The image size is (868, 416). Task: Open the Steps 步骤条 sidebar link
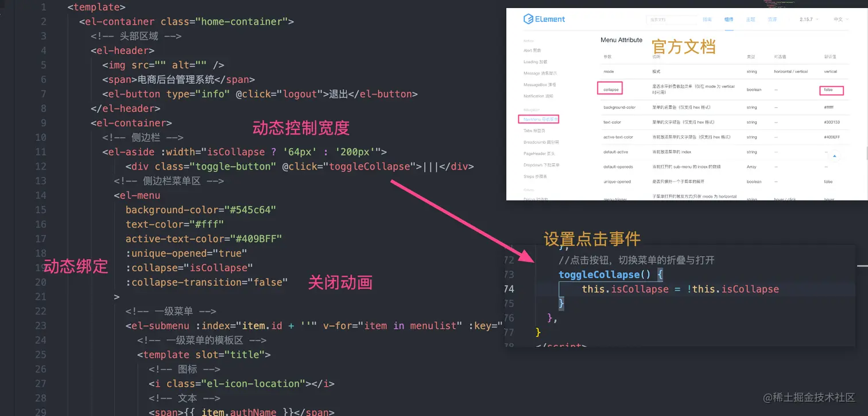535,176
